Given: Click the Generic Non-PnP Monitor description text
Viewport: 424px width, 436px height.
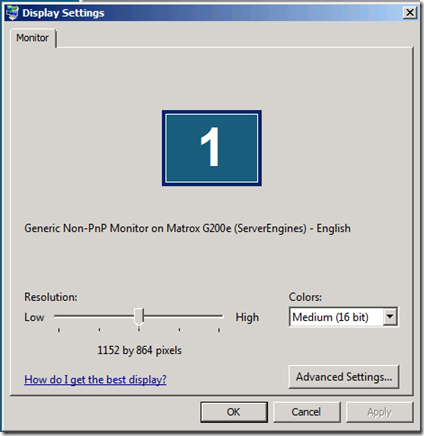Looking at the screenshot, I should click(187, 228).
